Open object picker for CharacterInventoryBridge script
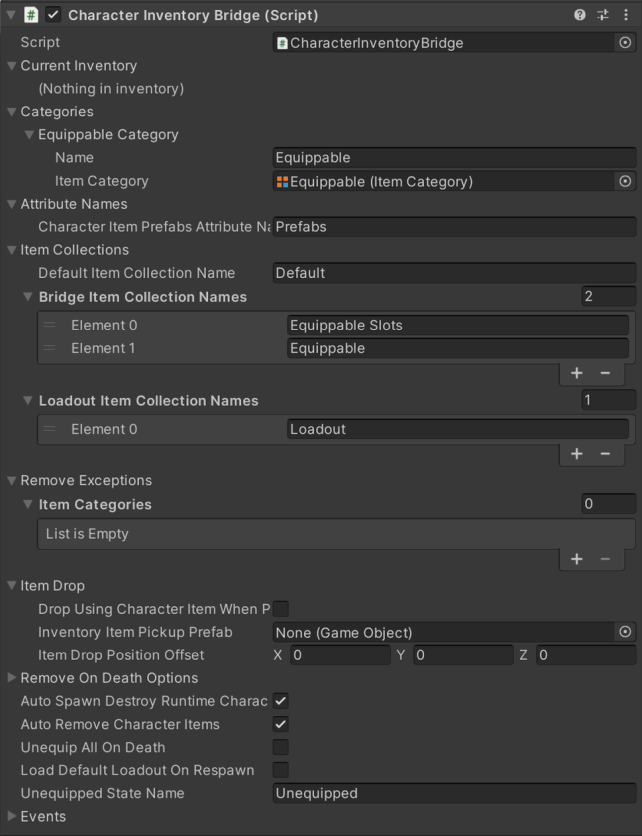 pyautogui.click(x=625, y=43)
